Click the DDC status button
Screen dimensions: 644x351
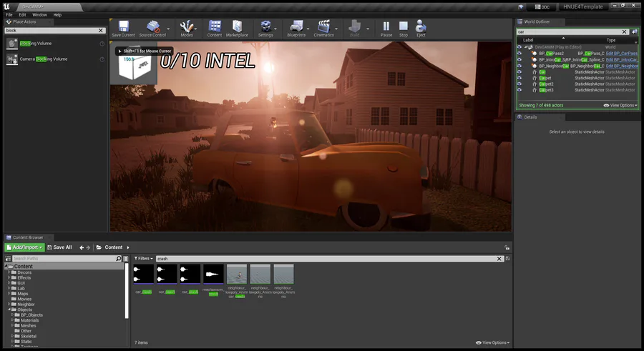(543, 7)
